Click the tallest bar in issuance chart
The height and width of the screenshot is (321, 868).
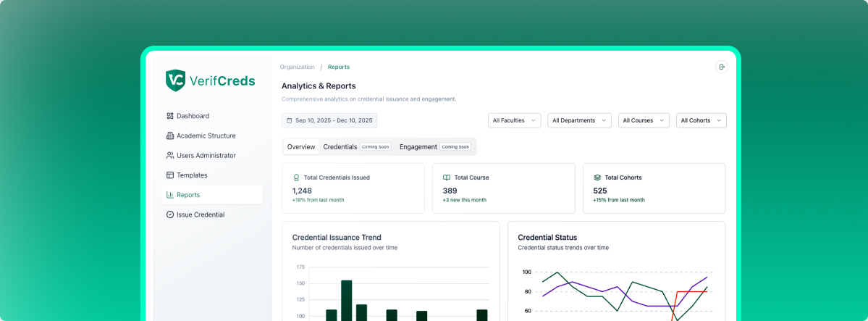347,300
